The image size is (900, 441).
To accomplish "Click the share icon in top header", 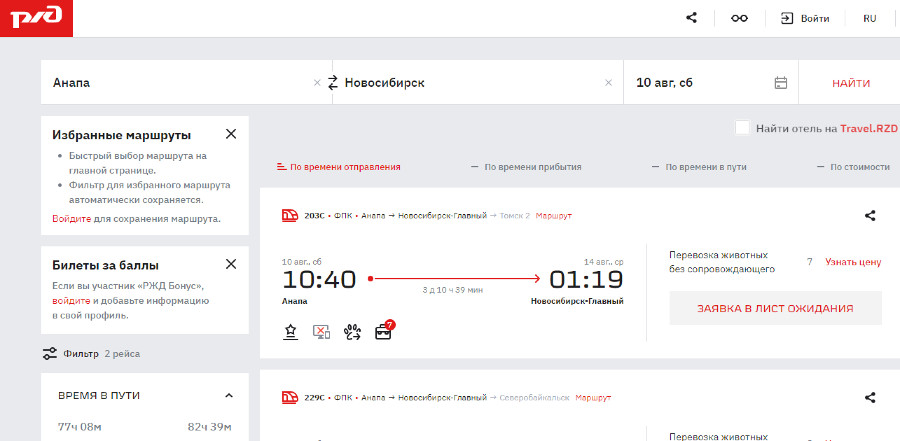I will [x=691, y=18].
